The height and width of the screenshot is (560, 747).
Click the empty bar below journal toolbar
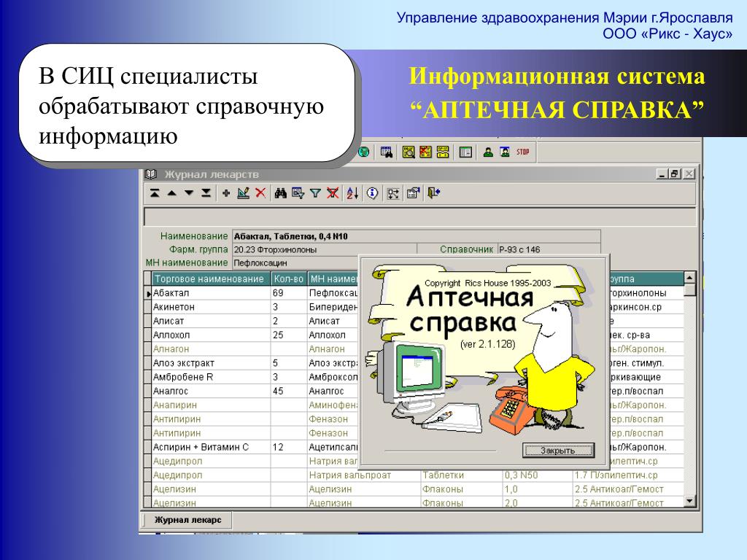coord(419,216)
